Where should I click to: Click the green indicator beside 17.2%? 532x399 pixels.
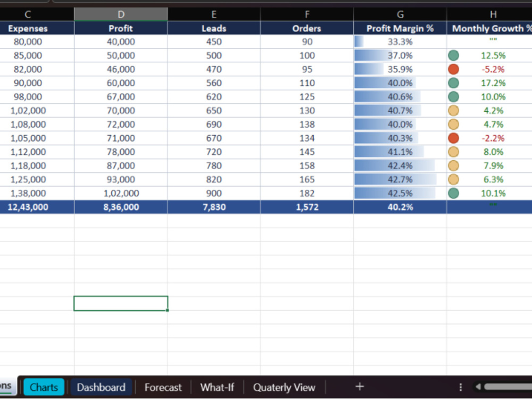[x=453, y=83]
